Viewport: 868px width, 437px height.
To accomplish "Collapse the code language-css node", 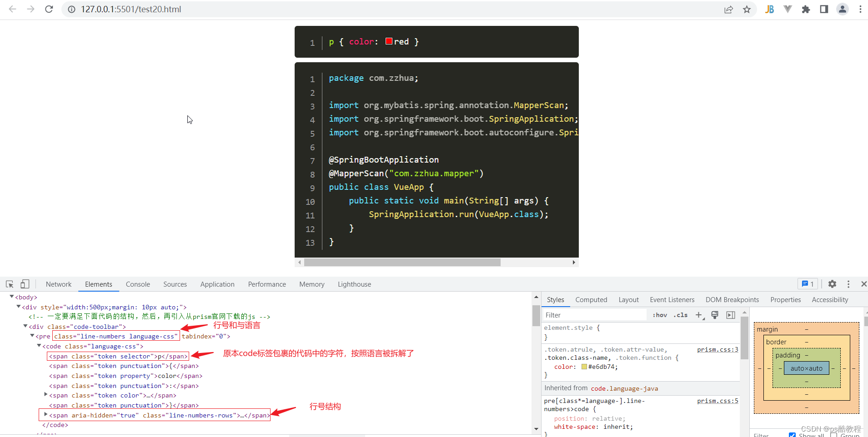I will 39,346.
